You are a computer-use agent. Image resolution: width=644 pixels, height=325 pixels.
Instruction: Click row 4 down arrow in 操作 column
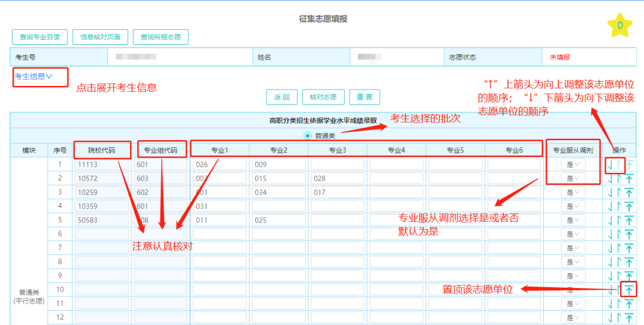click(610, 207)
